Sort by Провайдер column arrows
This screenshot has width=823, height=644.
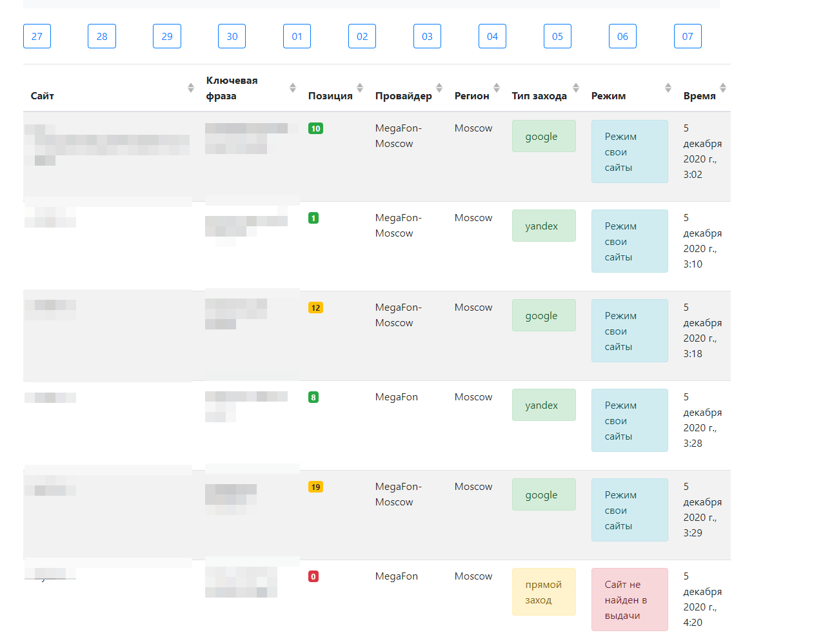[439, 88]
